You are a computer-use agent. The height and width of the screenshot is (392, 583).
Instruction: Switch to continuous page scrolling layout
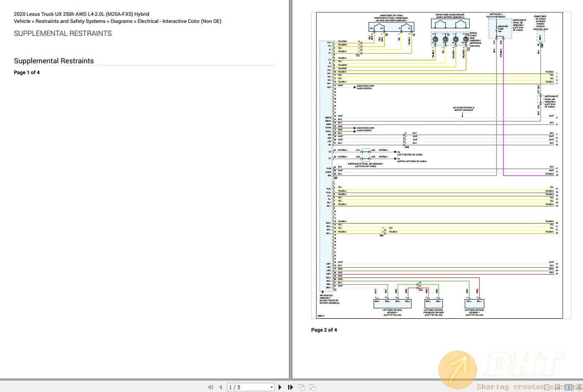coord(557,387)
